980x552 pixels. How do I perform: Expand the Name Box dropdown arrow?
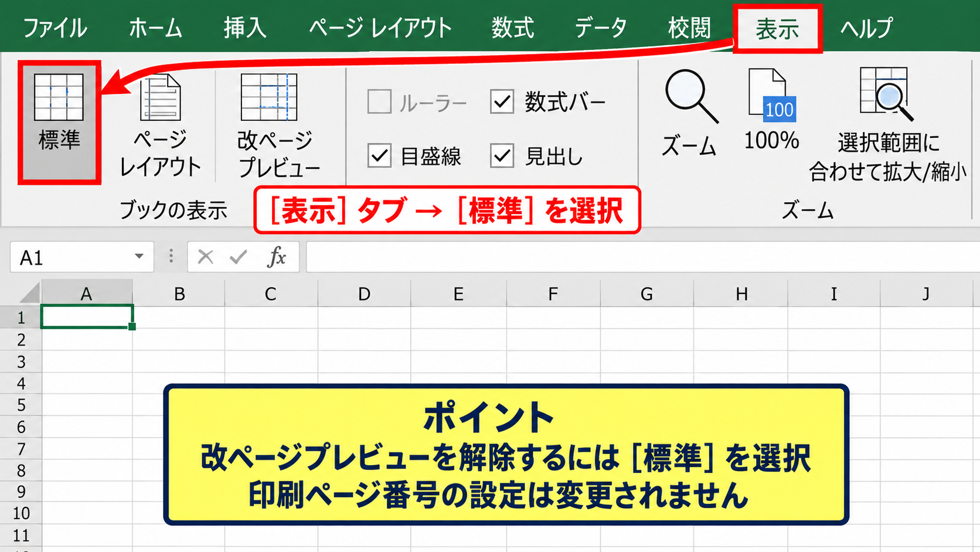click(x=139, y=256)
